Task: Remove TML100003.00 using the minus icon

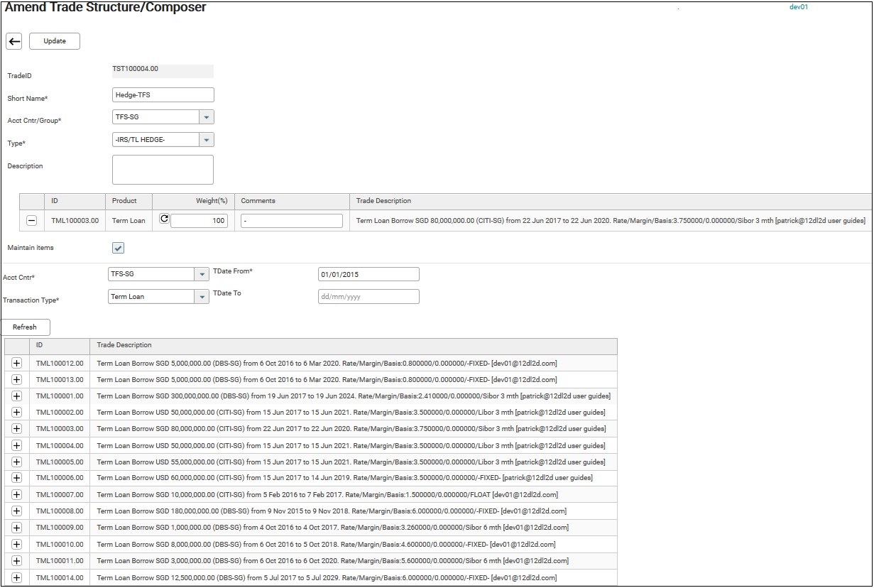Action: click(x=31, y=221)
